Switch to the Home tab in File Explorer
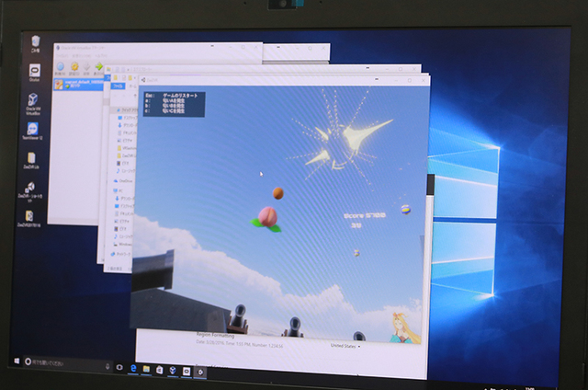 (x=132, y=86)
